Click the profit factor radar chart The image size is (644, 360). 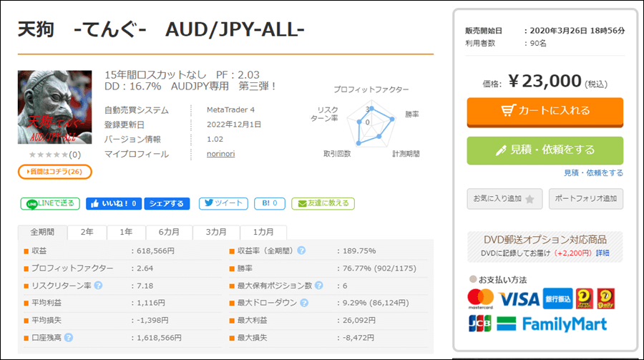click(x=371, y=125)
